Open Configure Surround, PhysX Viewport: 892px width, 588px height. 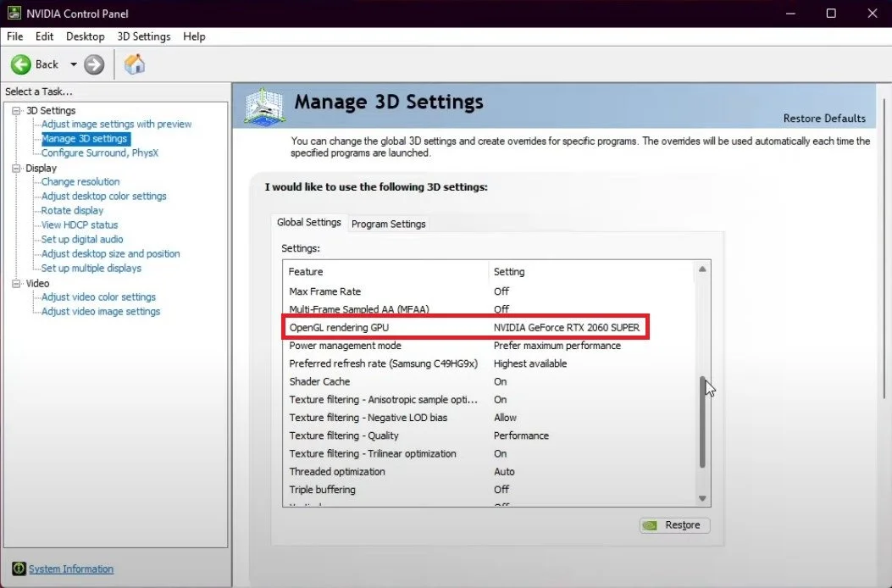click(x=100, y=153)
